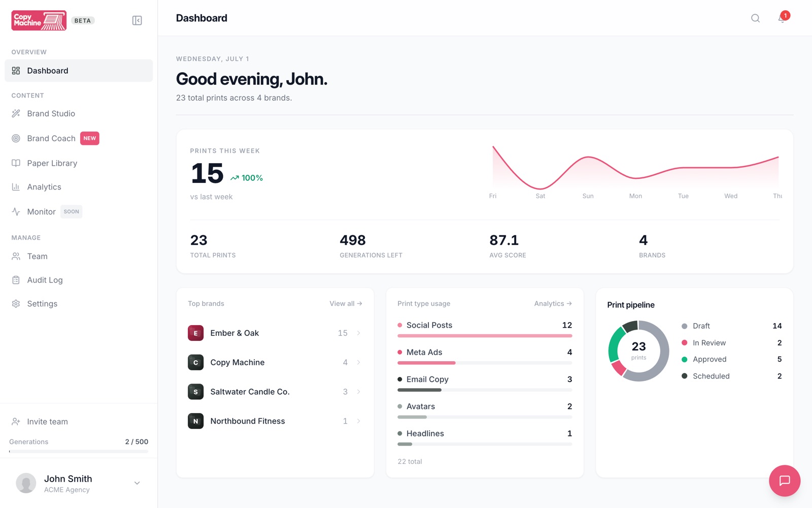
Task: Click the print pipeline donut chart center
Action: point(638,351)
